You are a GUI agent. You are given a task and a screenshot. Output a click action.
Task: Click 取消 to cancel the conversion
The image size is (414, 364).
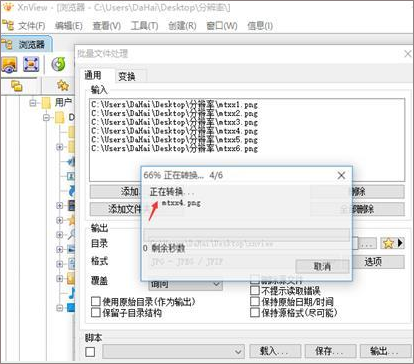pyautogui.click(x=322, y=266)
